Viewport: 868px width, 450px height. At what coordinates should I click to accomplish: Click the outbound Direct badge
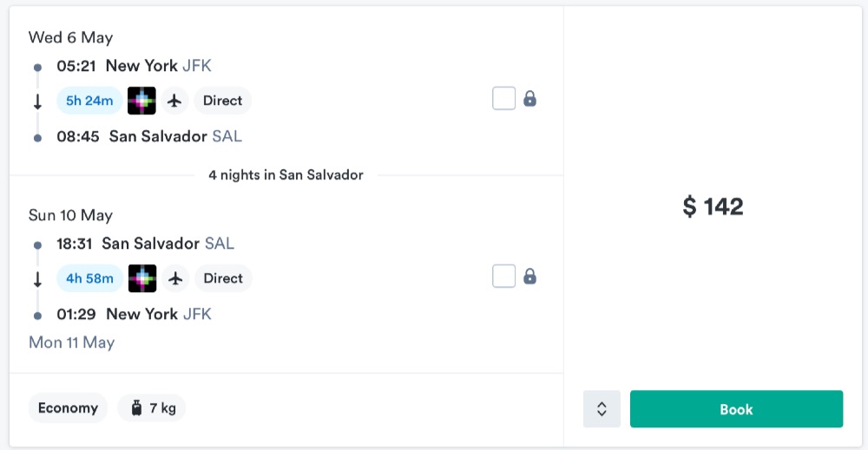(222, 101)
